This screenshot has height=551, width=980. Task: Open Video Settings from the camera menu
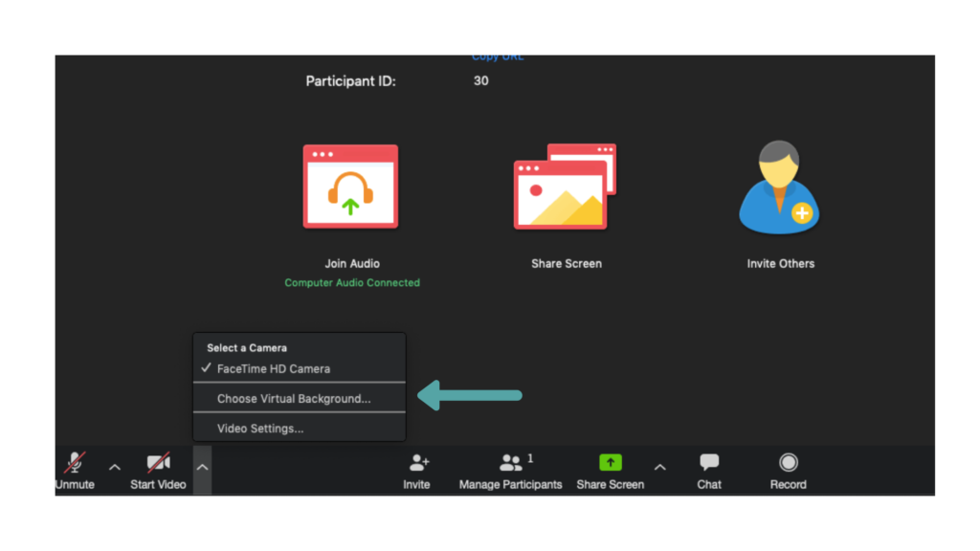(260, 429)
